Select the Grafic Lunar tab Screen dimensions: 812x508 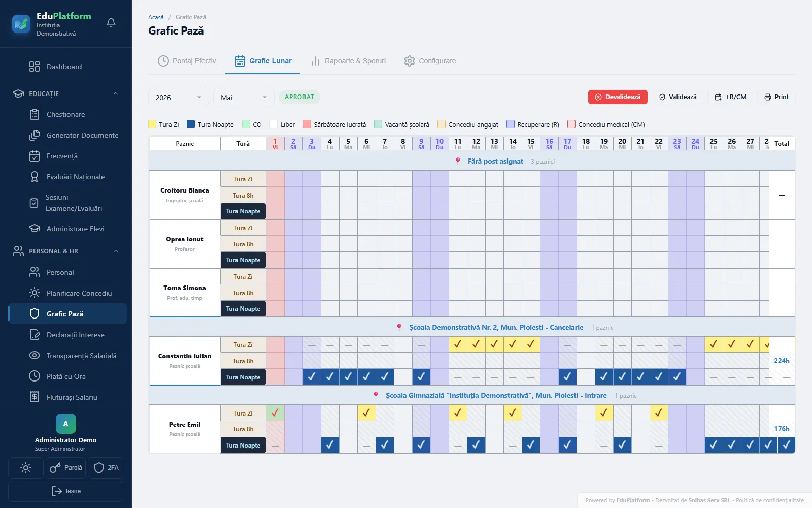263,61
